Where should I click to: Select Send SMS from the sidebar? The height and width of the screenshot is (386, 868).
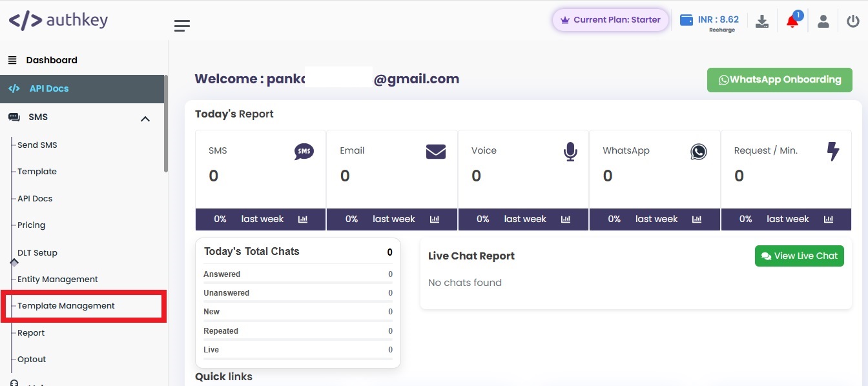[37, 145]
